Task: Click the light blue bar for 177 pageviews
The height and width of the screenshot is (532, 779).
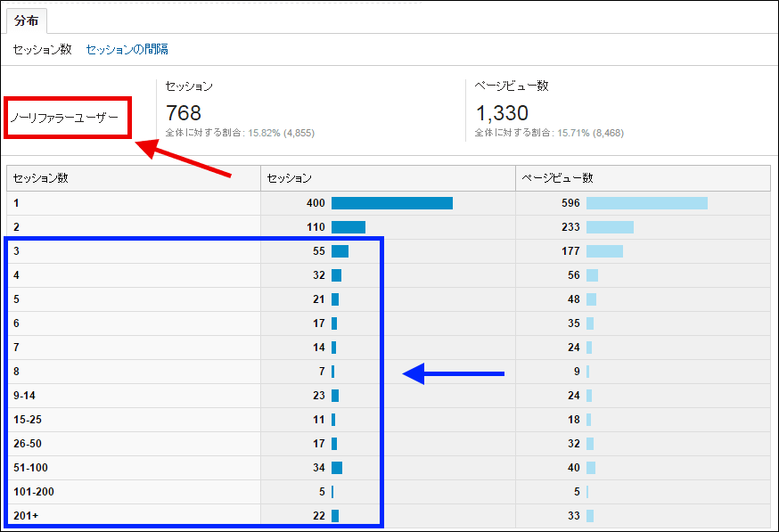Action: 604,251
